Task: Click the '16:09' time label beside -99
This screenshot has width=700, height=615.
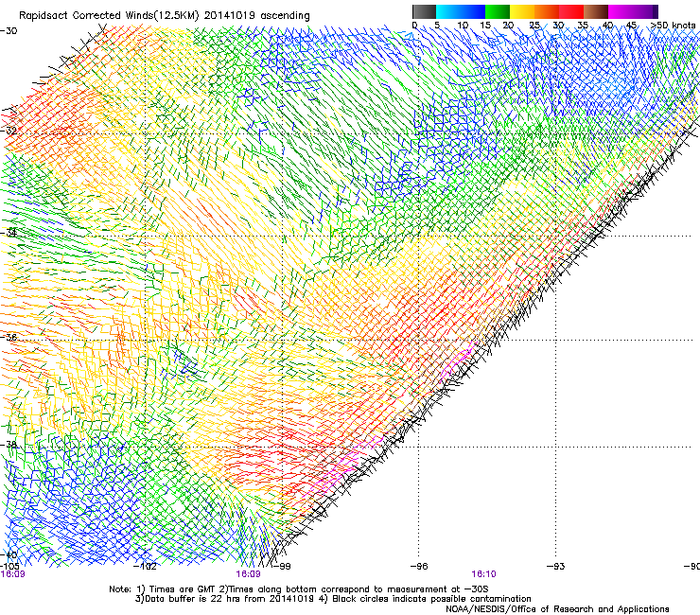Action: click(x=248, y=574)
